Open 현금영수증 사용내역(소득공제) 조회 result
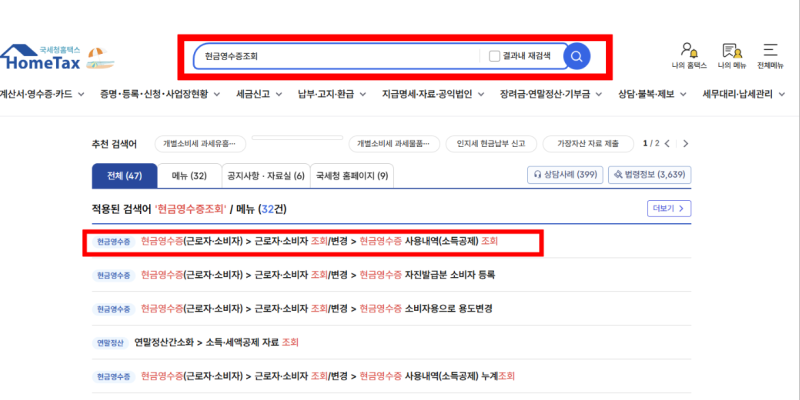Screen dimensions: 800x400 319,242
